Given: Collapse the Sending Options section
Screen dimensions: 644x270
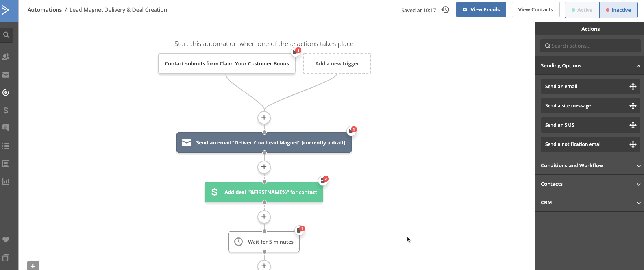Looking at the screenshot, I should pos(589,65).
